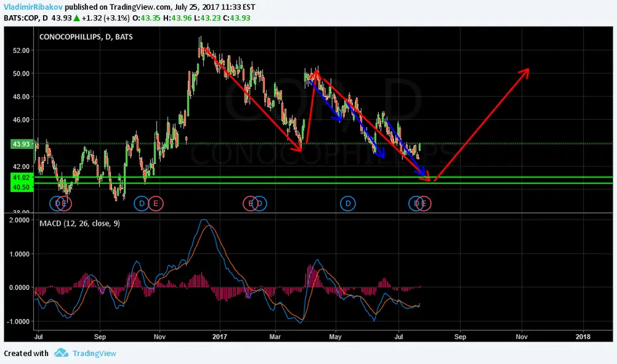This screenshot has width=617, height=364.
Task: Click the TradingView.com text in header
Action: point(140,7)
